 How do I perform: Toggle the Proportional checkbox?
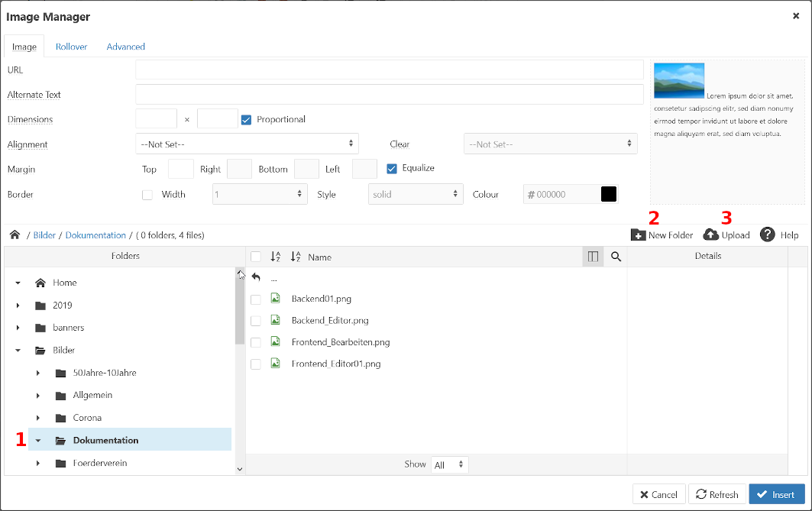pyautogui.click(x=247, y=120)
